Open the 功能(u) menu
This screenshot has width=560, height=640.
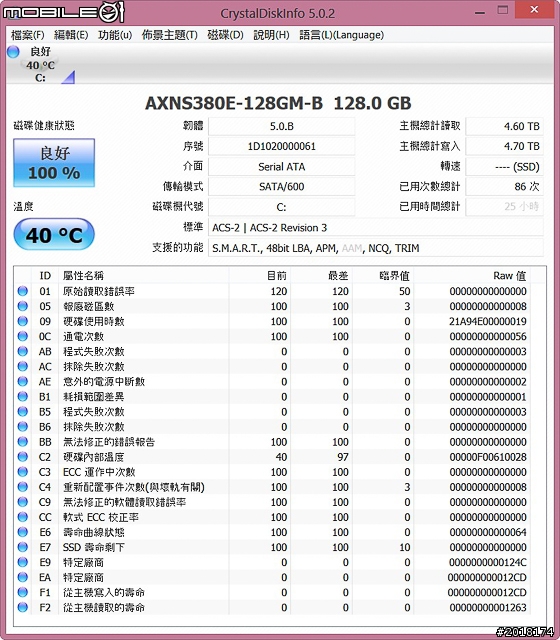[x=115, y=35]
